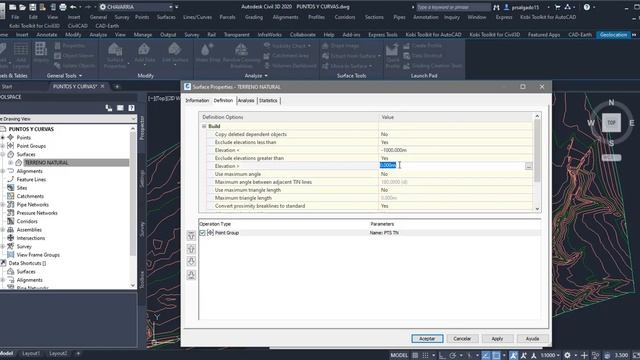Expand the Point Groups tree node
640x360 pixels.
3,146
